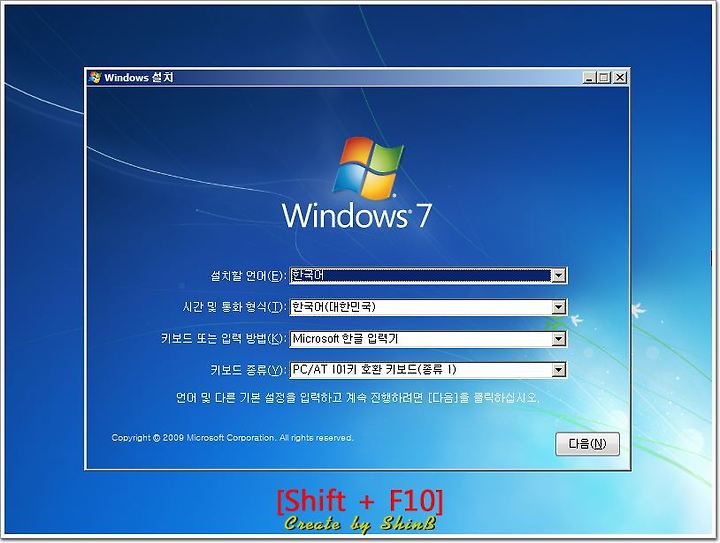This screenshot has width=720, height=543.
Task: Click the Windows 설치 title text
Action: (x=139, y=78)
